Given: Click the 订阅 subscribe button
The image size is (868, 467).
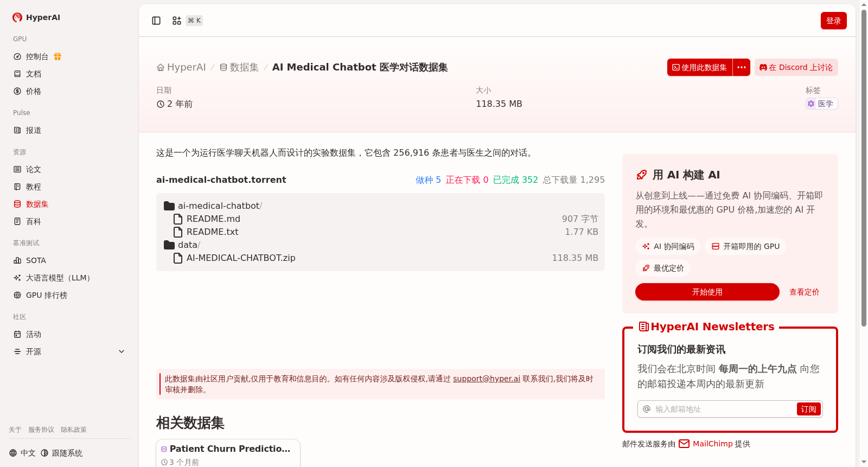Looking at the screenshot, I should pos(809,409).
